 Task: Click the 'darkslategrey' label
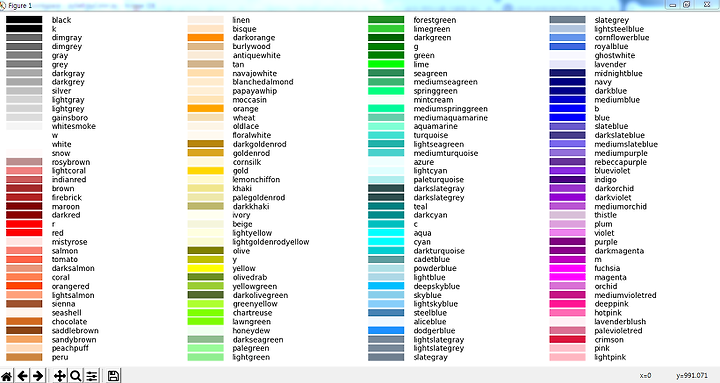click(439, 197)
